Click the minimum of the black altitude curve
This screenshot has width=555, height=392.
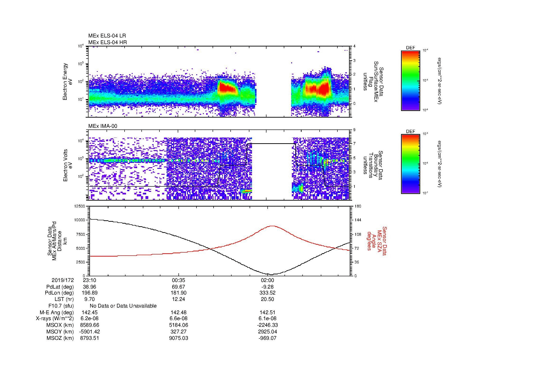(x=271, y=274)
